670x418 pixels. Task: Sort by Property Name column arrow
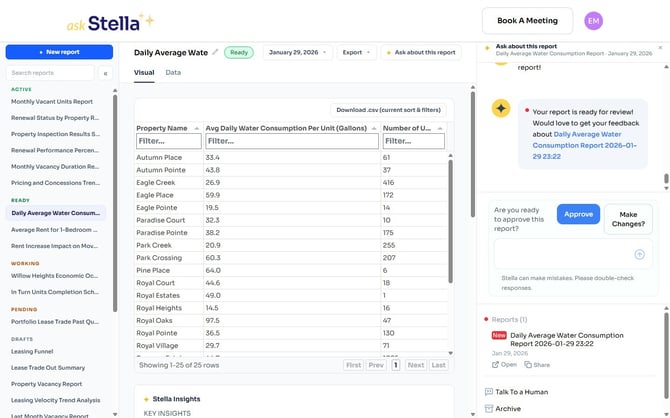[x=197, y=128]
